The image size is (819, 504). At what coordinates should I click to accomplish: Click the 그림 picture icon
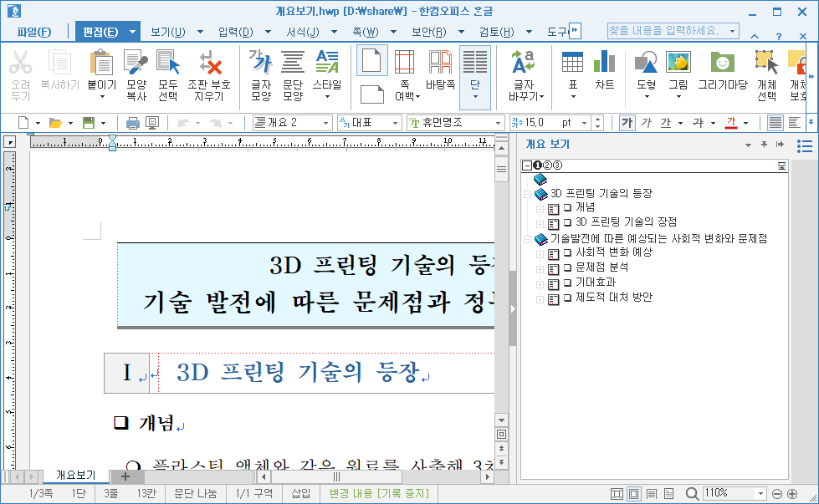coord(678,63)
